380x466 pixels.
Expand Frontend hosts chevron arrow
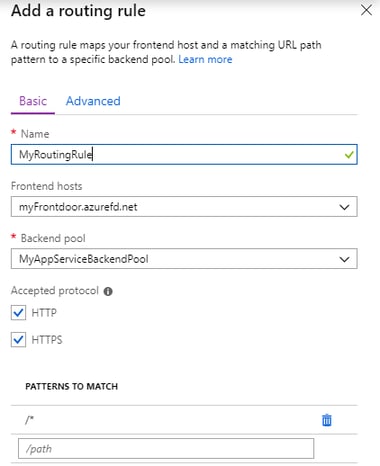pos(344,207)
